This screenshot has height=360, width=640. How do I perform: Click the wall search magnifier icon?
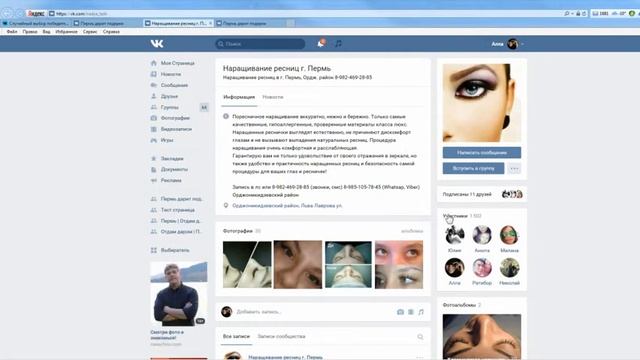coord(420,337)
